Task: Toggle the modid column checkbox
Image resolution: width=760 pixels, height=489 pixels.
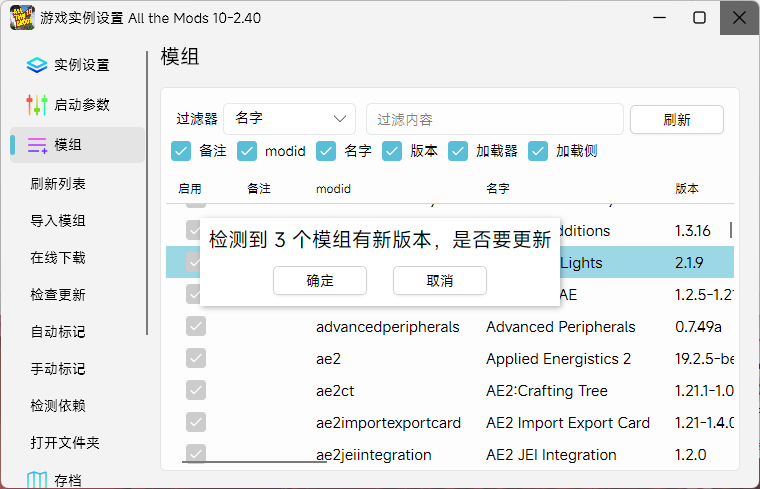Action: click(x=247, y=151)
